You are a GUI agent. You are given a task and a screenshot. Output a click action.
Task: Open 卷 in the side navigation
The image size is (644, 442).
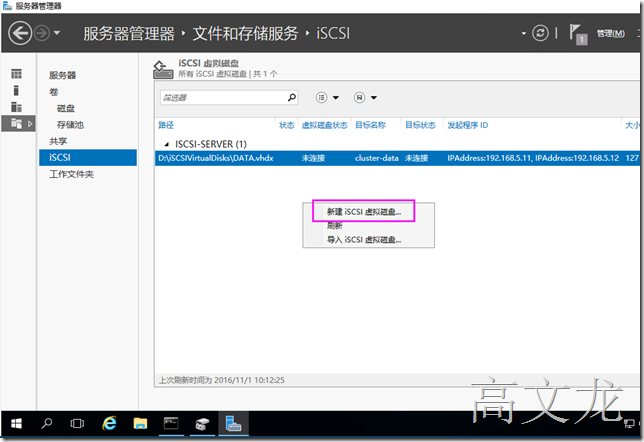[54, 92]
